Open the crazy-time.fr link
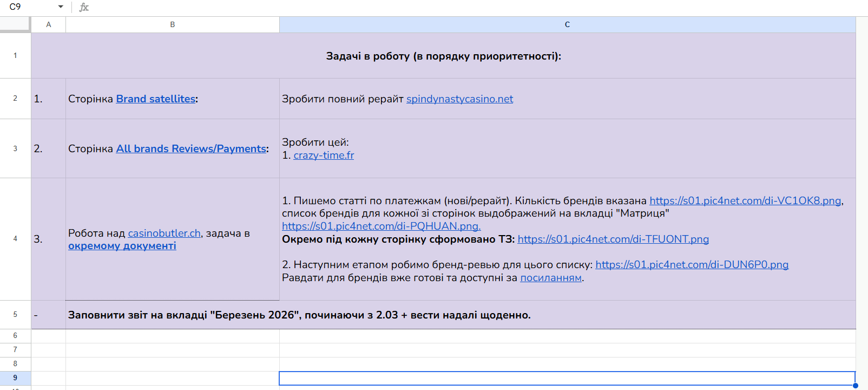 [x=324, y=155]
